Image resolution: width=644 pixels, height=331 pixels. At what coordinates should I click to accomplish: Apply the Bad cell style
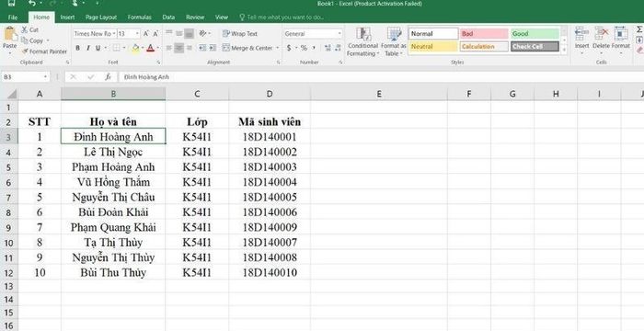pos(484,34)
